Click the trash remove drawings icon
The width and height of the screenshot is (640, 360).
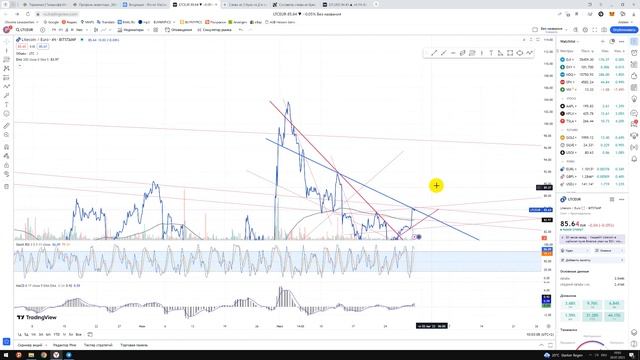tap(7, 187)
